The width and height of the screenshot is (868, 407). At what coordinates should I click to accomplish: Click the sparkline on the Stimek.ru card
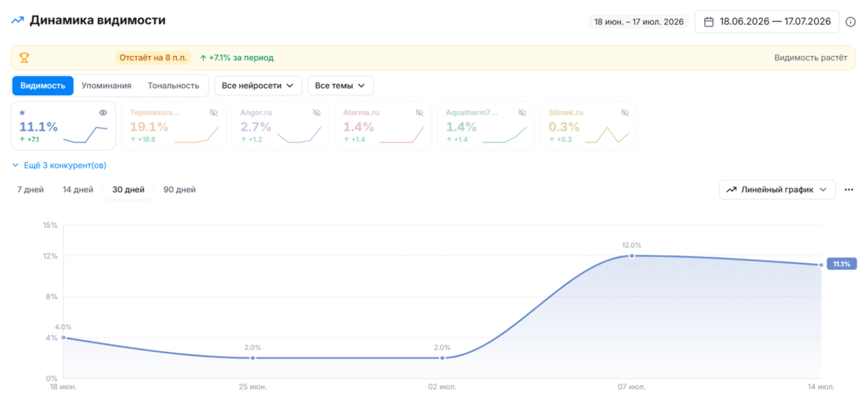coord(607,135)
